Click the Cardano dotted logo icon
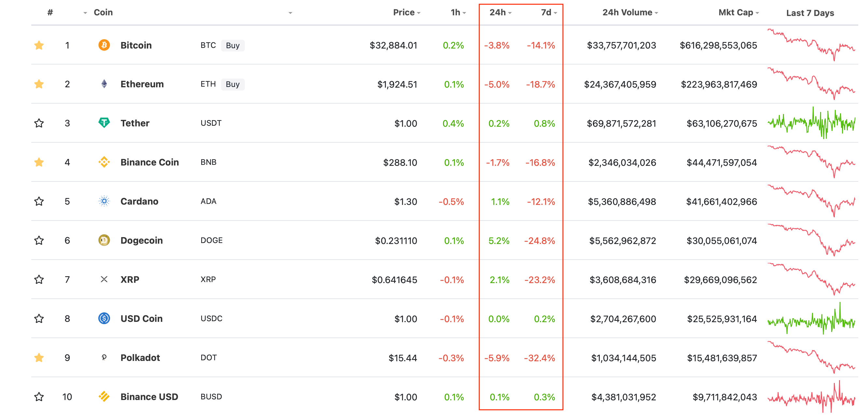The height and width of the screenshot is (415, 868). click(104, 201)
